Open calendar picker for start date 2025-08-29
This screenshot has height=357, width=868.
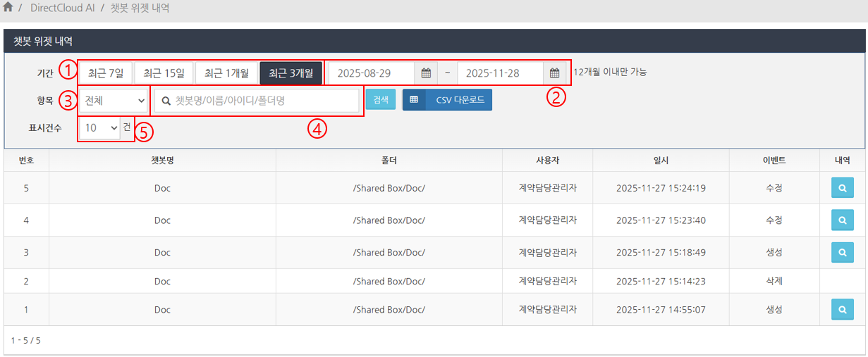[426, 73]
